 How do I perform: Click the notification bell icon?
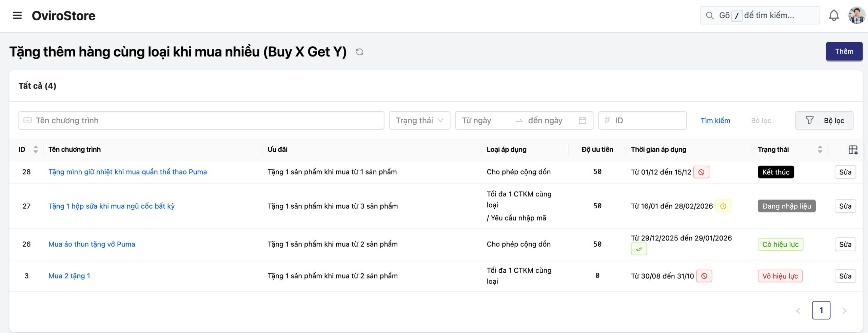coord(834,16)
